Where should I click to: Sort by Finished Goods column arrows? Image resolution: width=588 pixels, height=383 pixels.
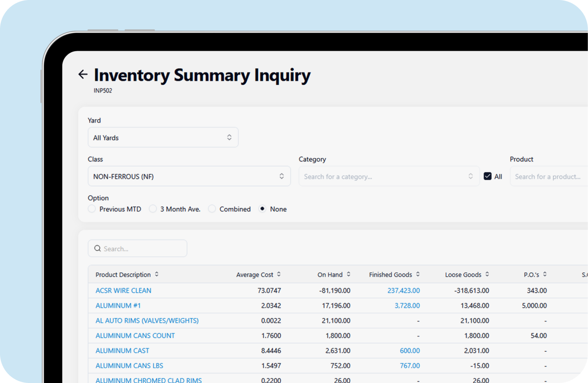[418, 274]
